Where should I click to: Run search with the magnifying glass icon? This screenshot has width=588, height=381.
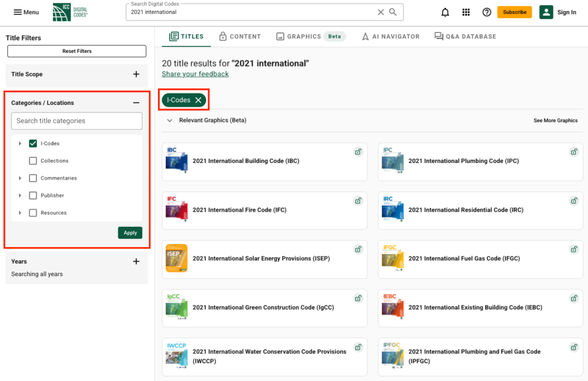click(393, 12)
